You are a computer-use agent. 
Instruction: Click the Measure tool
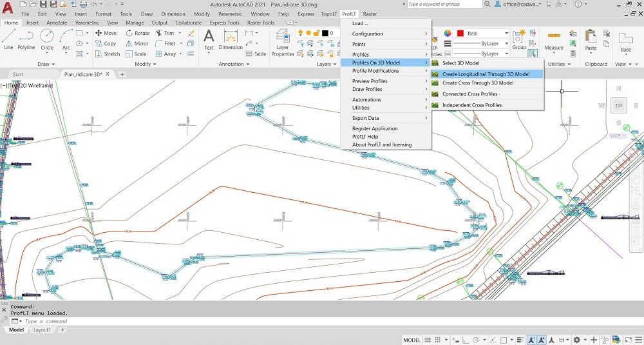(554, 40)
